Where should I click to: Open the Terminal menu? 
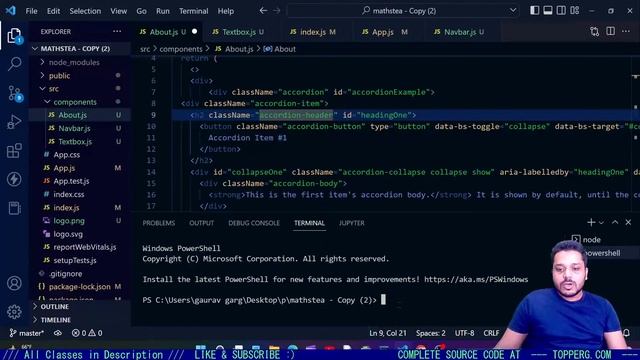(193, 11)
